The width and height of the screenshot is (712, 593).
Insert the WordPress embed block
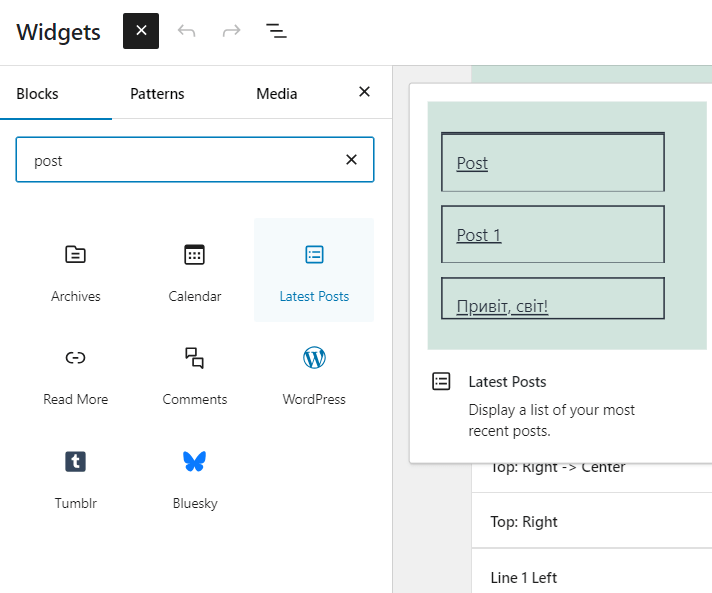point(314,374)
